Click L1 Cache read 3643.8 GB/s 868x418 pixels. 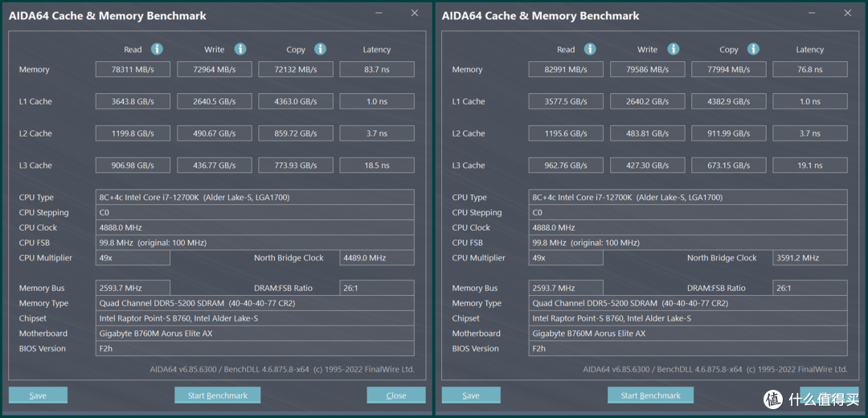coord(133,101)
